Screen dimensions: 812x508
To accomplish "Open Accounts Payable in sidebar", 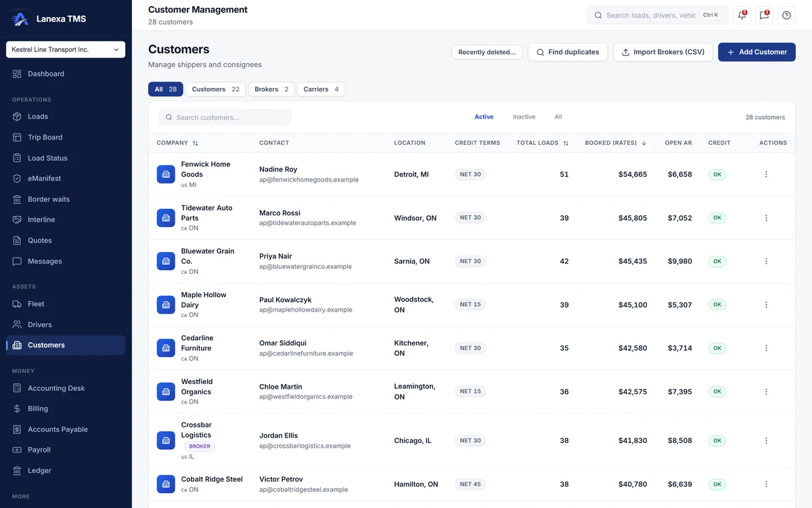I will click(x=66, y=429).
